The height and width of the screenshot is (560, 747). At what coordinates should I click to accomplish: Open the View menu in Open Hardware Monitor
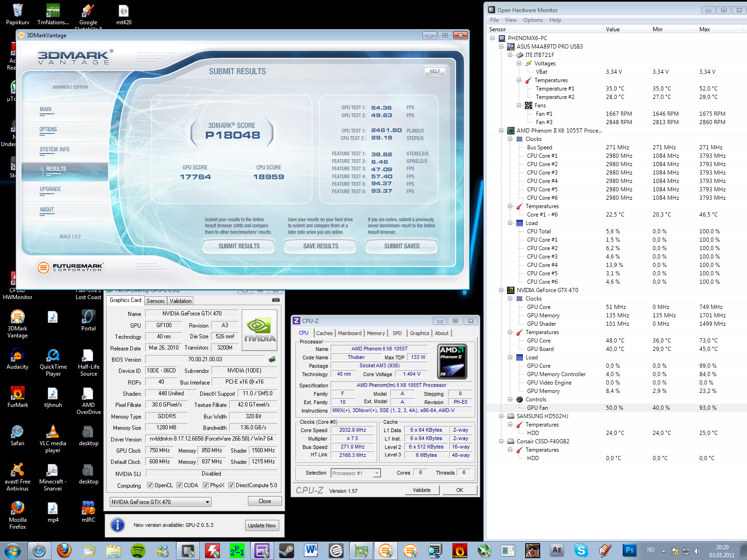tap(511, 20)
